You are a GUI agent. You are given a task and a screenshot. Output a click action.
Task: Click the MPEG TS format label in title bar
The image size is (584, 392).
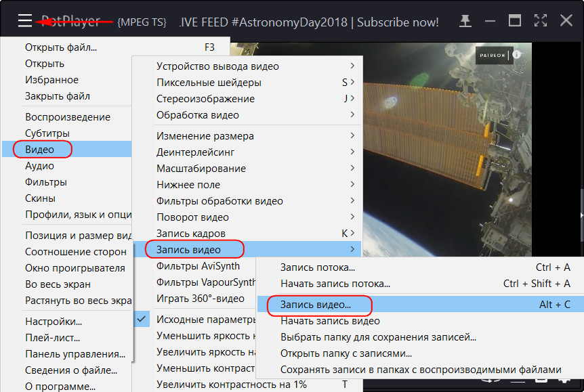point(141,22)
